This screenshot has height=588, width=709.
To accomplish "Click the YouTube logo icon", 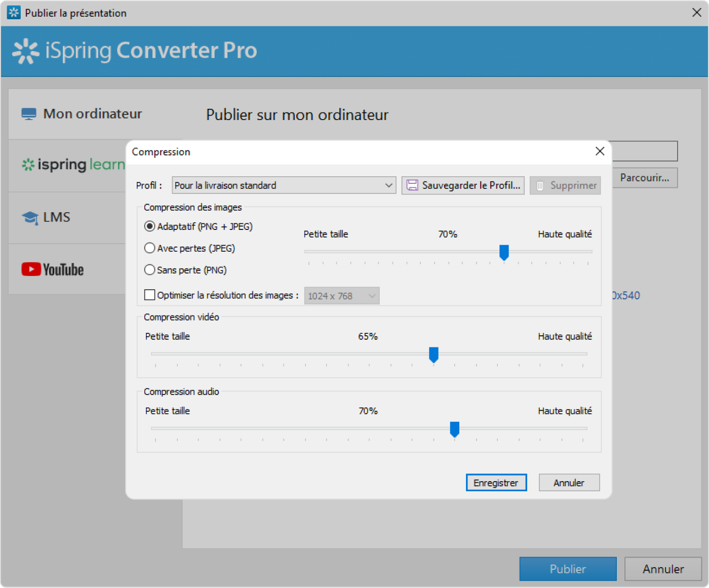I will 31,269.
